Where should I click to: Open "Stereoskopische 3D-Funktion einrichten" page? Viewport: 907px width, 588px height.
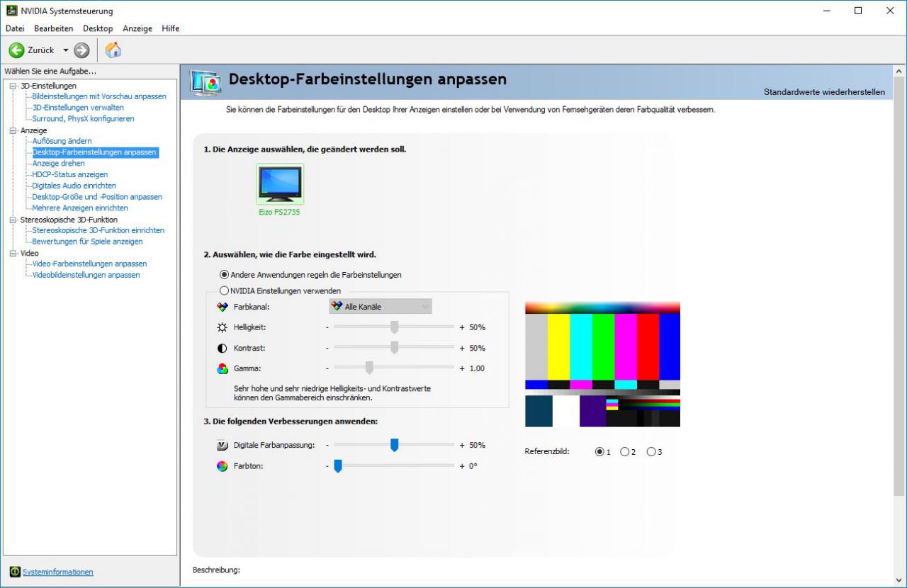coord(98,230)
